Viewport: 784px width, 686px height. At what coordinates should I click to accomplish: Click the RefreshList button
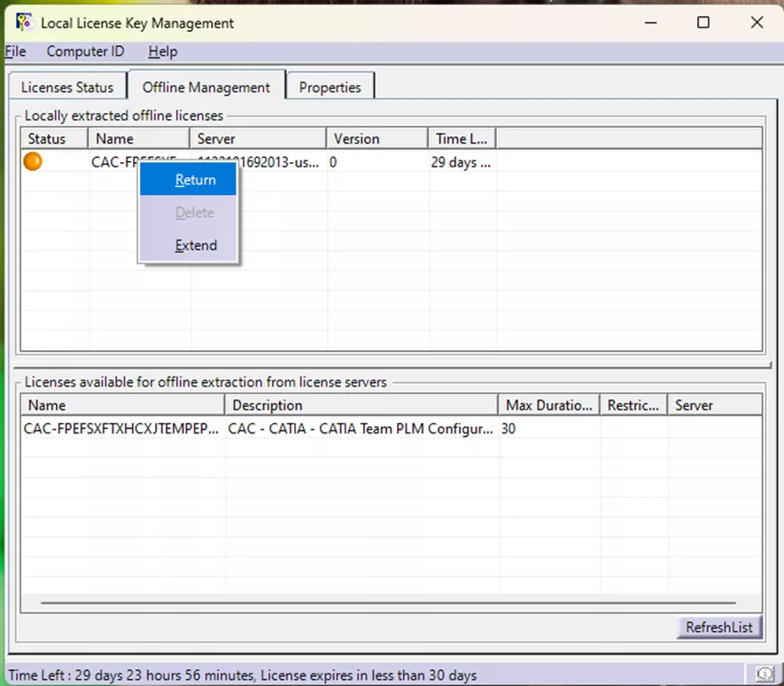(718, 627)
